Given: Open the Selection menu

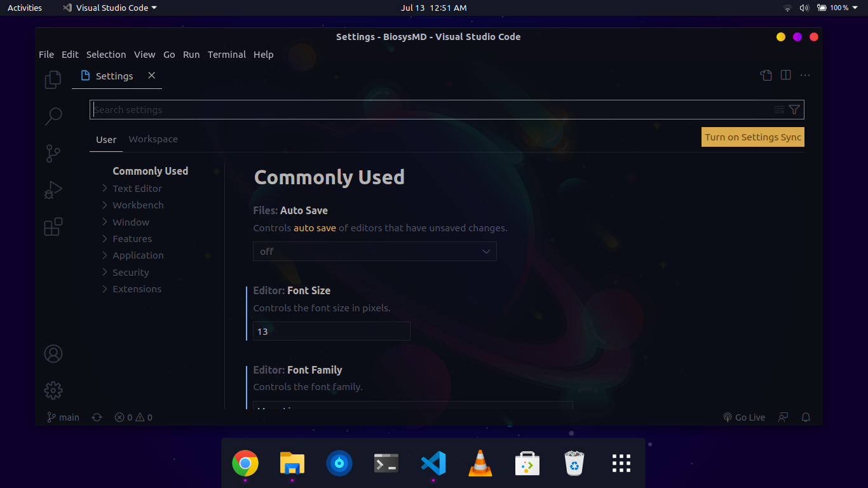Looking at the screenshot, I should [106, 55].
